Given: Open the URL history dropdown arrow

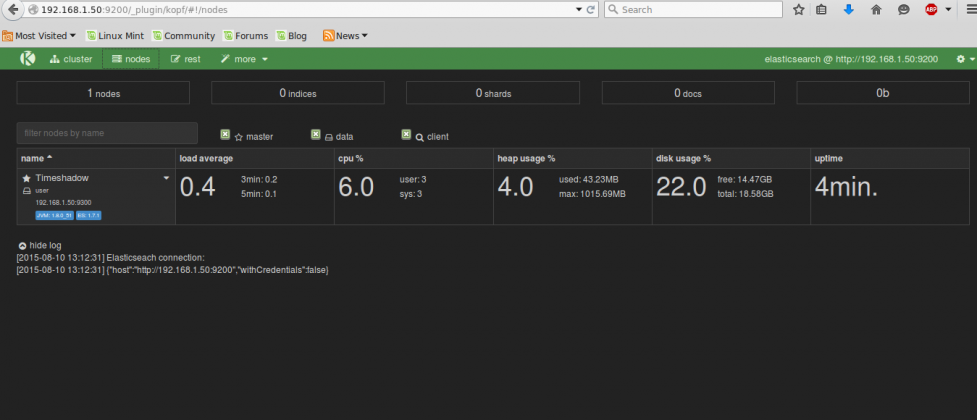Looking at the screenshot, I should click(x=579, y=9).
